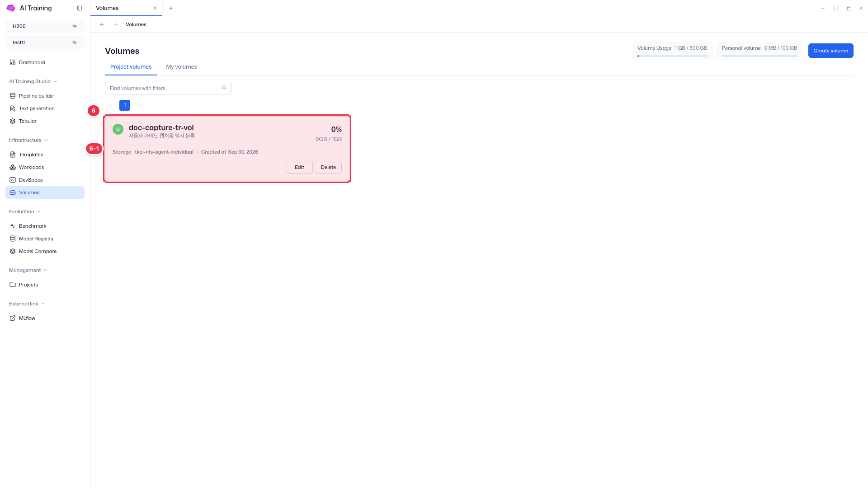This screenshot has height=488, width=868.
Task: Click the previous page chevron
Action: (x=110, y=105)
